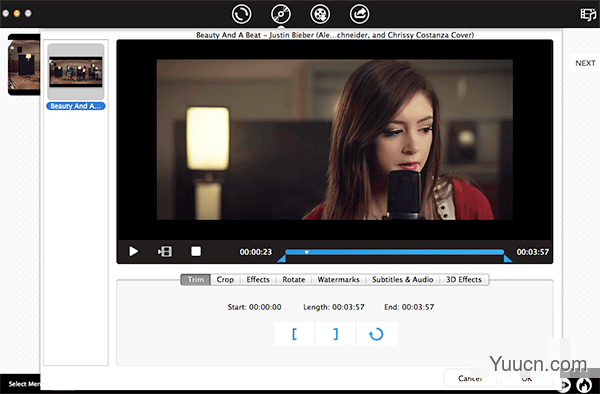Click the Burn flame icon at bottom right
This screenshot has width=600, height=394.
tap(584, 385)
